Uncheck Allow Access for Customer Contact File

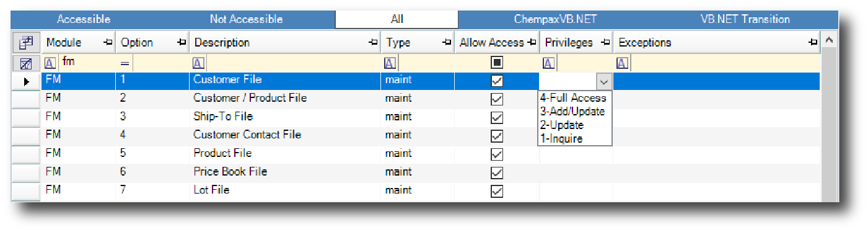tap(497, 136)
